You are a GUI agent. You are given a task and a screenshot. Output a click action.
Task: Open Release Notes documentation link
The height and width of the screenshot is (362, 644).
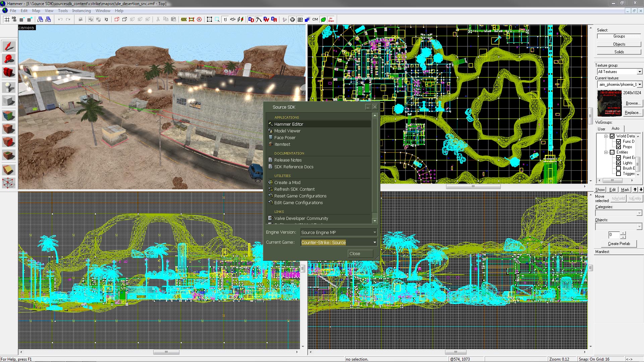(x=287, y=160)
